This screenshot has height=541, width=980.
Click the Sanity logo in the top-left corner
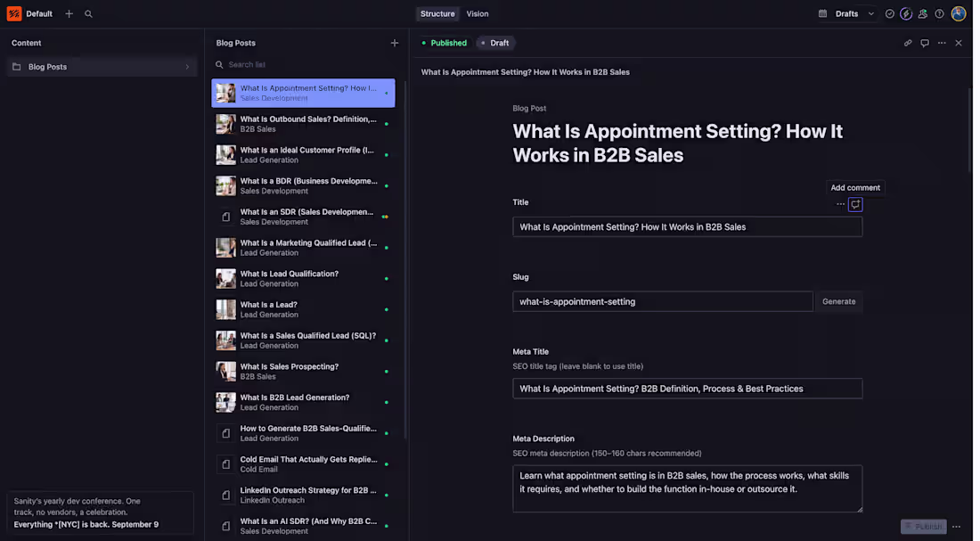pos(13,13)
